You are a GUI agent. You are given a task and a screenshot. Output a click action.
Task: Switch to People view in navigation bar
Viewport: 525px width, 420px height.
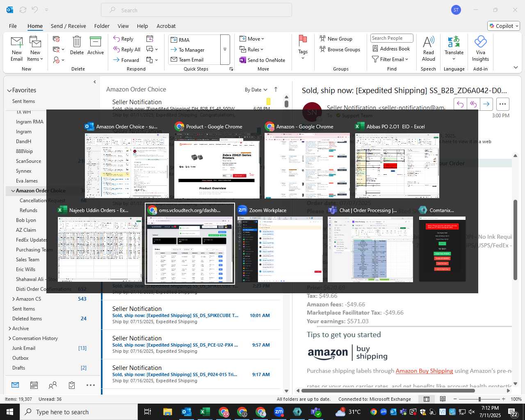click(52, 385)
